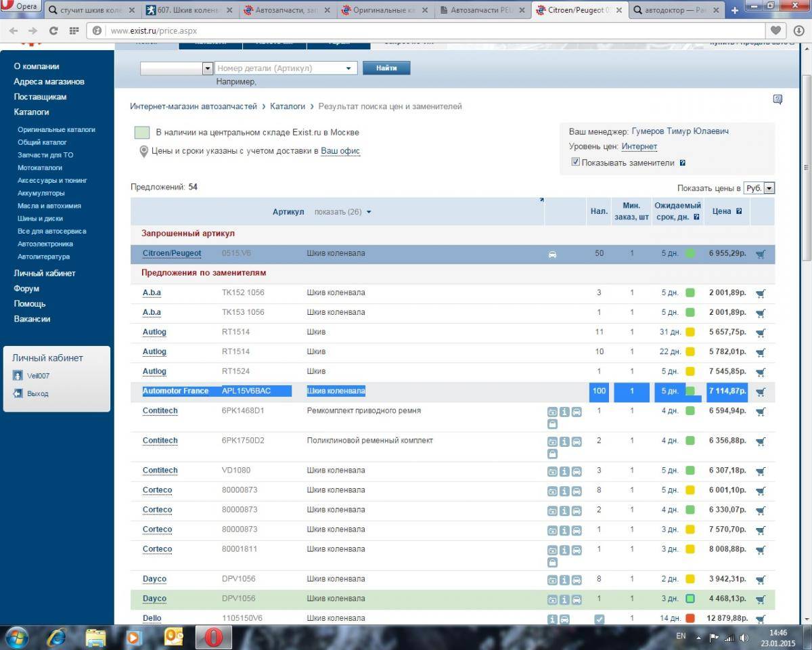Open info icon for Contitech VD1080
The width and height of the screenshot is (812, 650).
564,471
